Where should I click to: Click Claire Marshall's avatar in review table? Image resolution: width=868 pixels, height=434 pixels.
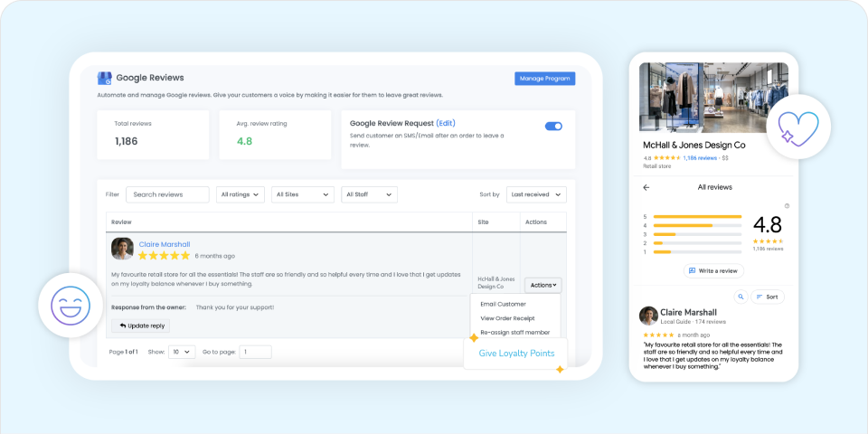(x=122, y=249)
